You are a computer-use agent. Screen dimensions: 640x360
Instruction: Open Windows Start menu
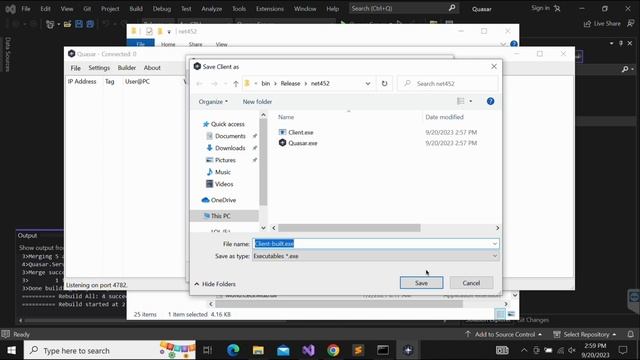coord(11,350)
